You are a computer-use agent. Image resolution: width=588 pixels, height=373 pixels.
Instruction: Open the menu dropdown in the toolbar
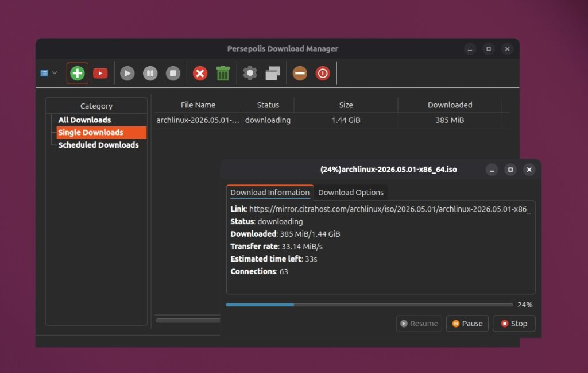tap(49, 73)
